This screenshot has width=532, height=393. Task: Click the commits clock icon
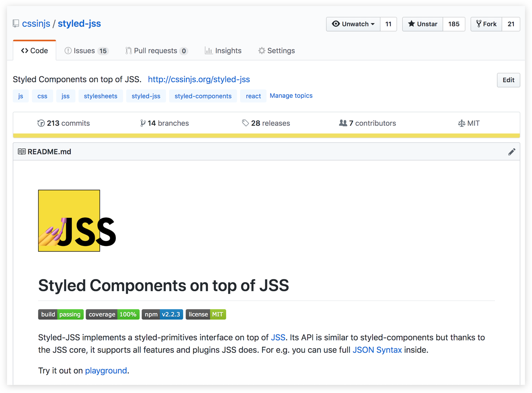[x=41, y=123]
